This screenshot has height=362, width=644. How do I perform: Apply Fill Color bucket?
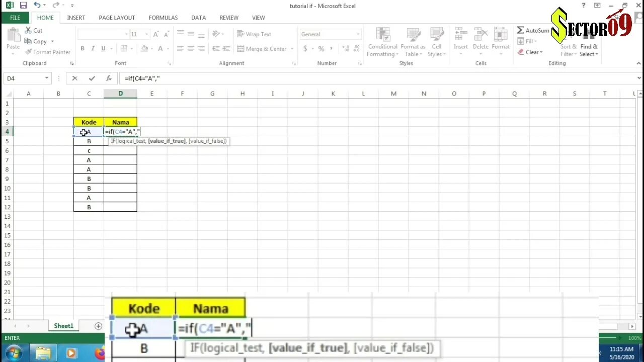pos(144,49)
